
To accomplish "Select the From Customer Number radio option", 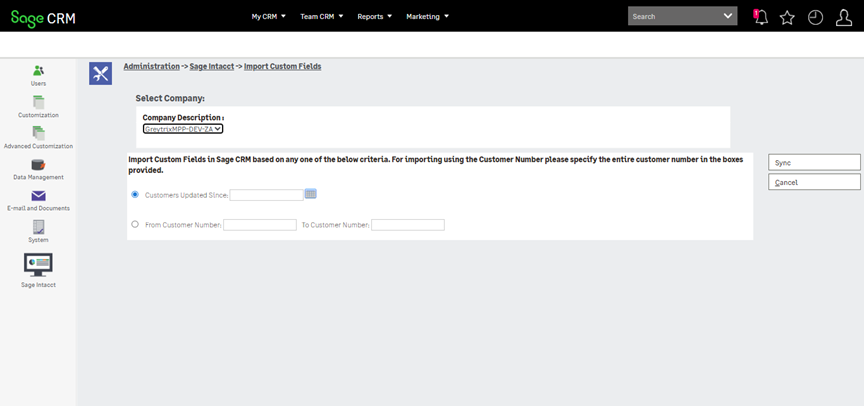I will [135, 224].
